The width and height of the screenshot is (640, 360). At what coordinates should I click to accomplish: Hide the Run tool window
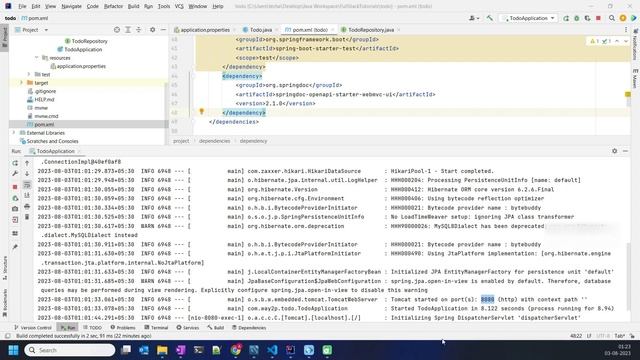click(625, 151)
